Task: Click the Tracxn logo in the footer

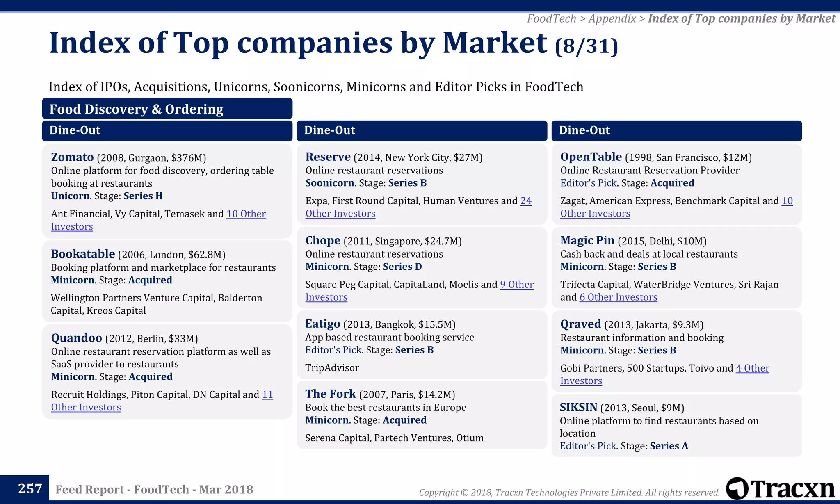Action: (780, 488)
